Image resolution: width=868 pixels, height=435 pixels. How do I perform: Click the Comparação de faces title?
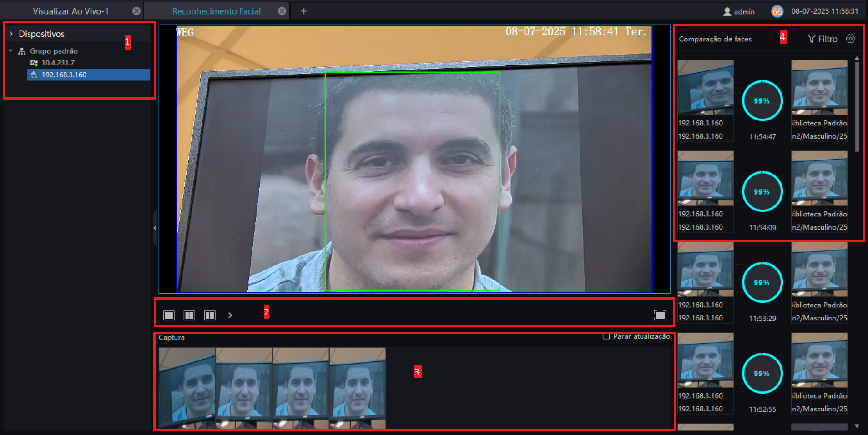[715, 39]
